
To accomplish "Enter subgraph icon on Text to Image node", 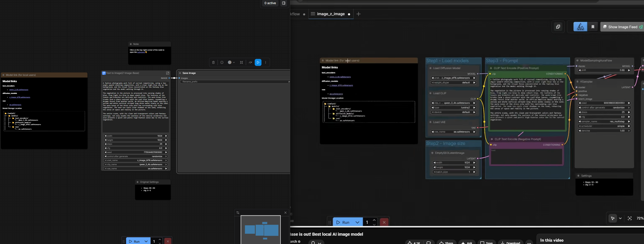I will coord(167,73).
